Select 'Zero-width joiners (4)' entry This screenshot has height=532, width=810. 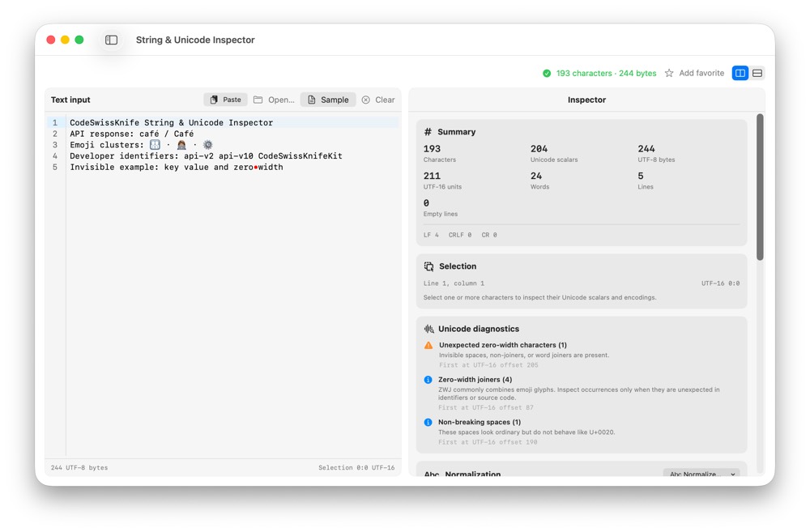coord(475,380)
